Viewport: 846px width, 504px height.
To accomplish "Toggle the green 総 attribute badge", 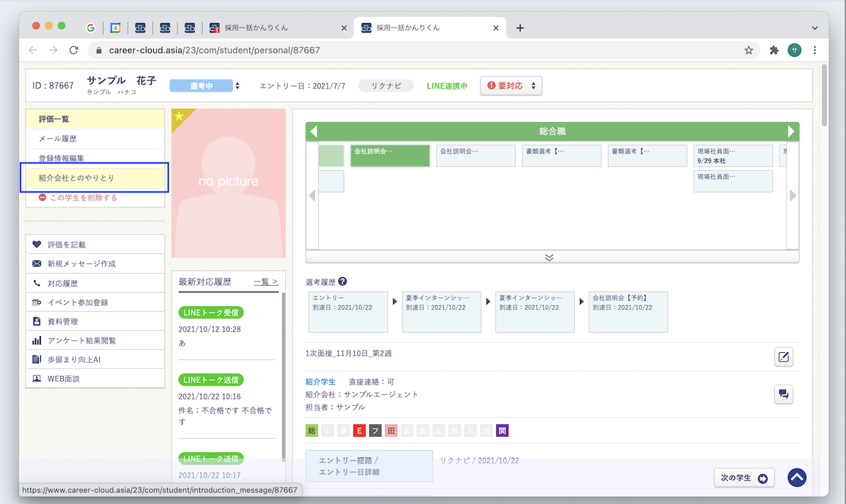I will click(311, 430).
